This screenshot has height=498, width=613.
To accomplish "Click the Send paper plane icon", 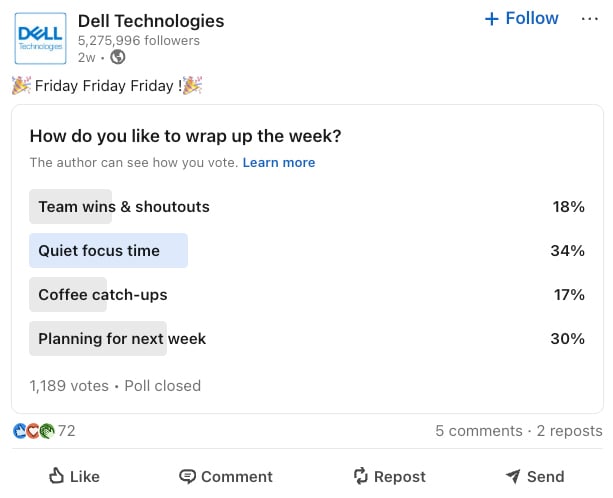I will [x=513, y=476].
